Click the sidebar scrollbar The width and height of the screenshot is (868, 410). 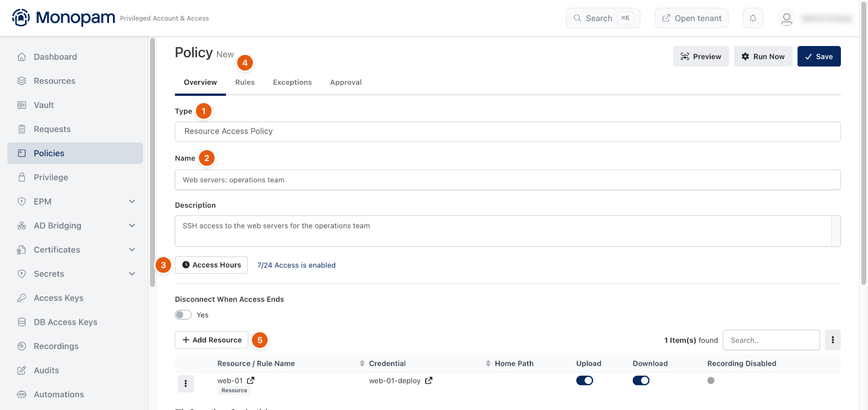[x=152, y=162]
